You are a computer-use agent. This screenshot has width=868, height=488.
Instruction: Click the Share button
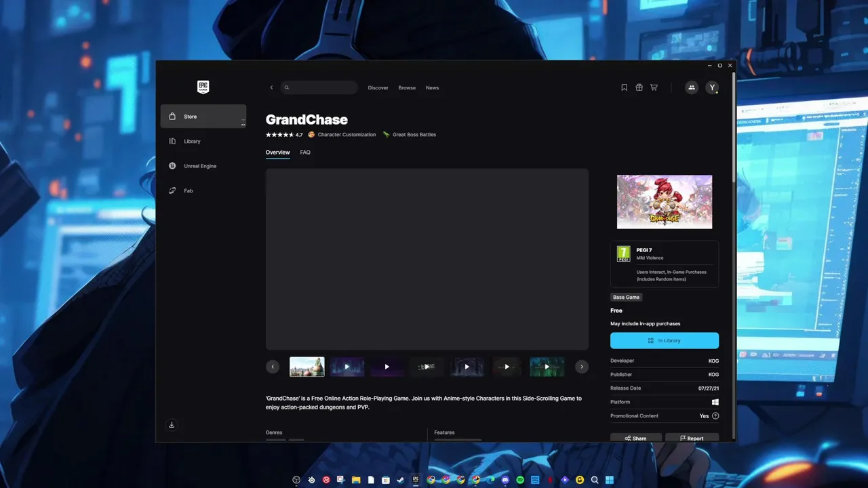(x=636, y=438)
